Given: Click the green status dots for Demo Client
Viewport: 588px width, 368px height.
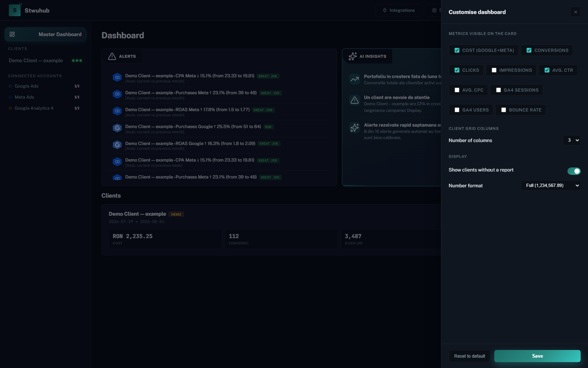Looking at the screenshot, I should [77, 60].
